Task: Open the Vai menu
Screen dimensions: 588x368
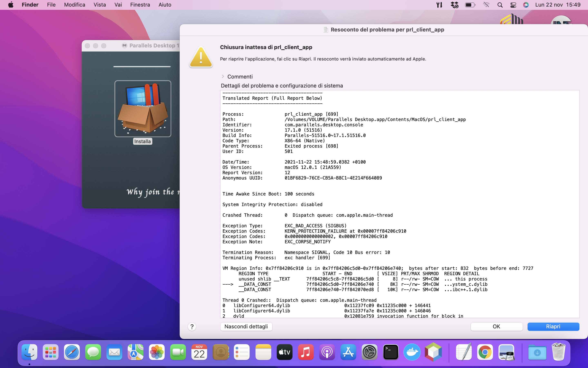Action: click(118, 5)
